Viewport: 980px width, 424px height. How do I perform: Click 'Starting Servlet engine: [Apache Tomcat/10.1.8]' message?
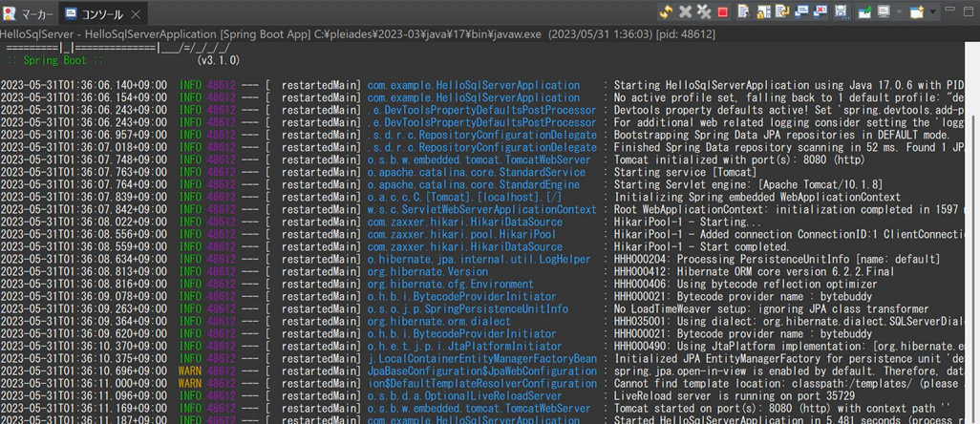tap(748, 184)
